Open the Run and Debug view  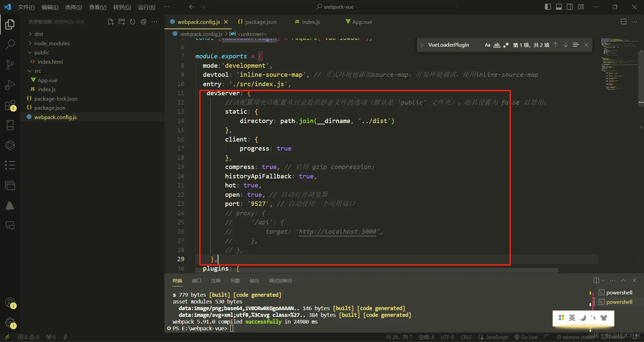coord(10,84)
